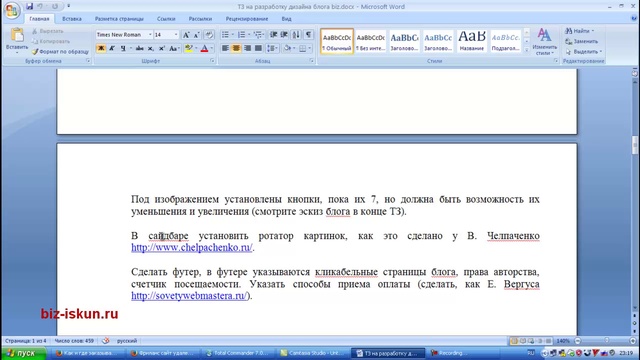The width and height of the screenshot is (640, 360).
Task: Apply text highlight color
Action: 188,48
